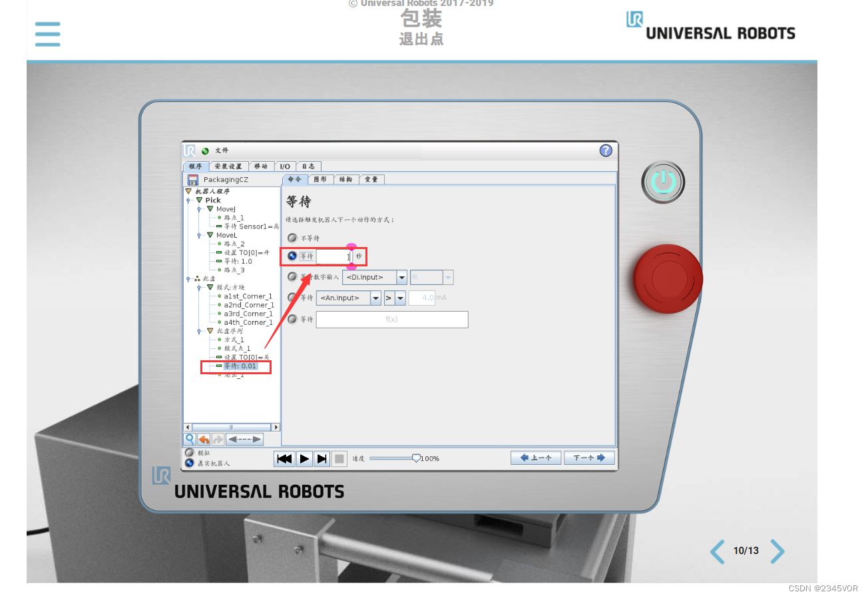Image resolution: width=868 pixels, height=598 pixels.
Task: Click the magnifier search icon below the tree
Action: pos(190,440)
